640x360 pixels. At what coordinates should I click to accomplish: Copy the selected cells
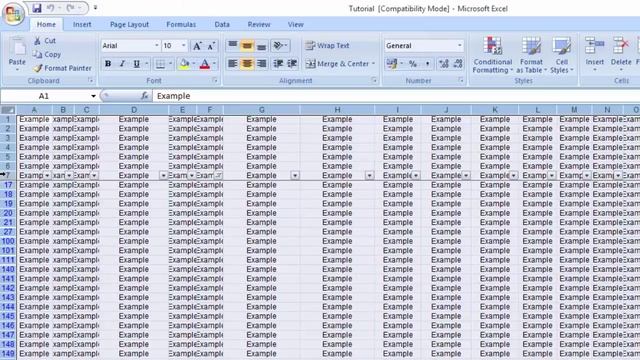click(x=47, y=54)
